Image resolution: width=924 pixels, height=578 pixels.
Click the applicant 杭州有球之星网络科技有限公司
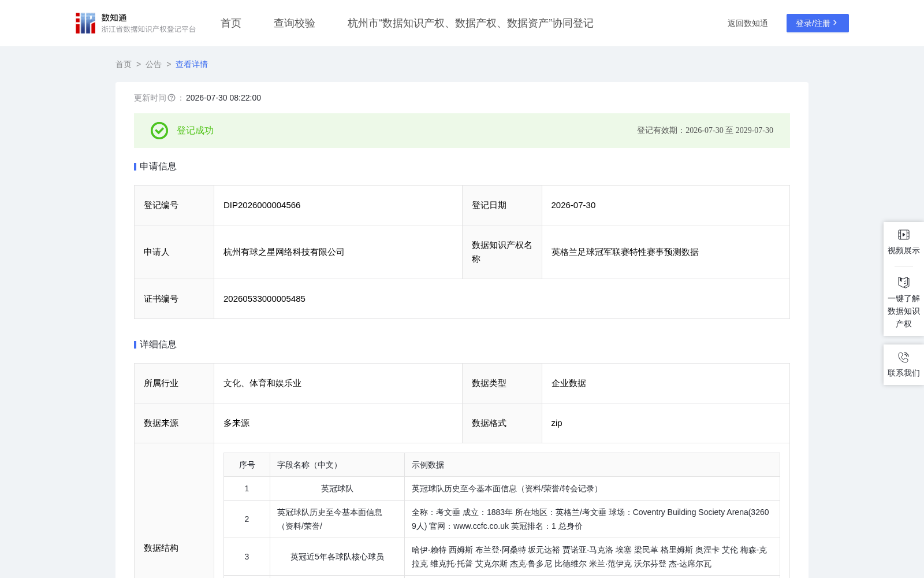pyautogui.click(x=284, y=252)
